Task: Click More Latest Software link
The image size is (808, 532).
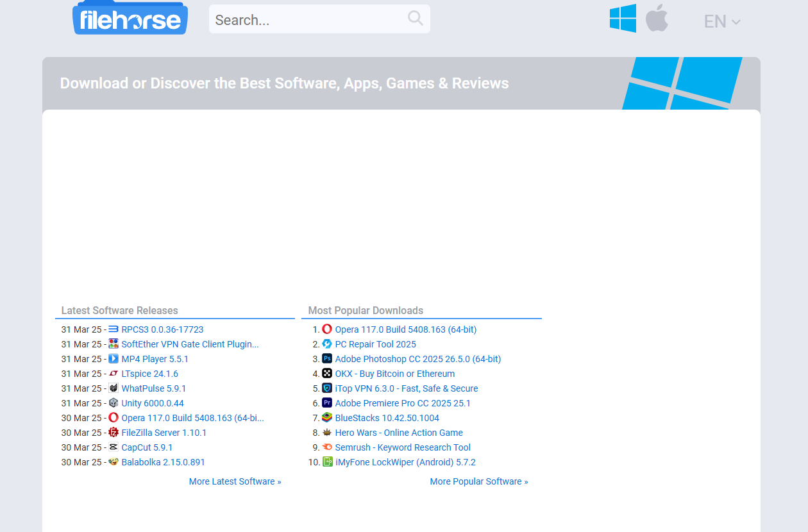Action: click(235, 481)
